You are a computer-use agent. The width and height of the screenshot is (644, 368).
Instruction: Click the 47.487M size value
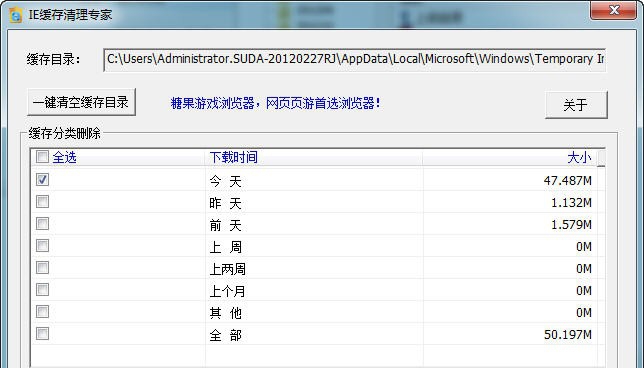(568, 181)
